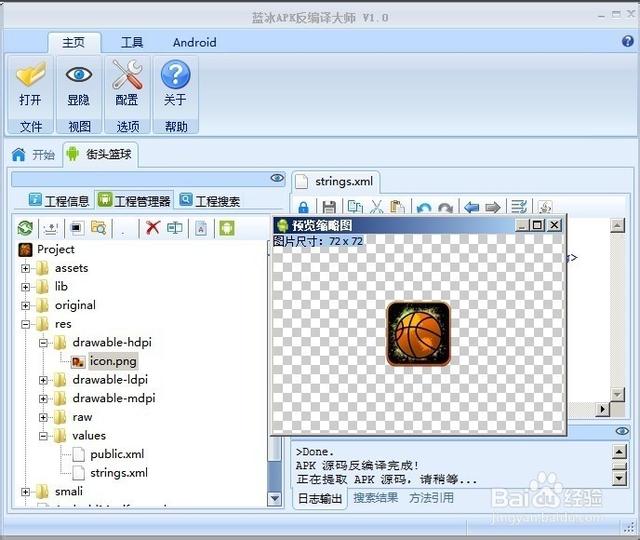Switch to the 工具 ribbon tab
This screenshot has width=640, height=540.
(x=132, y=42)
